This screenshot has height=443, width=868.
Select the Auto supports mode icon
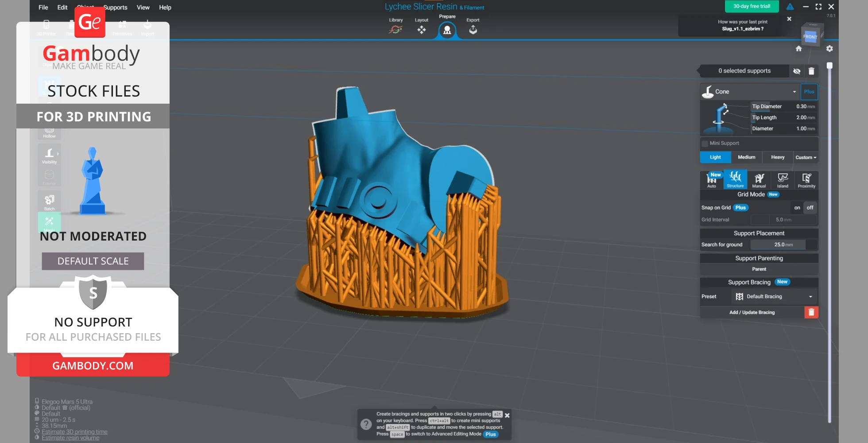tap(711, 180)
